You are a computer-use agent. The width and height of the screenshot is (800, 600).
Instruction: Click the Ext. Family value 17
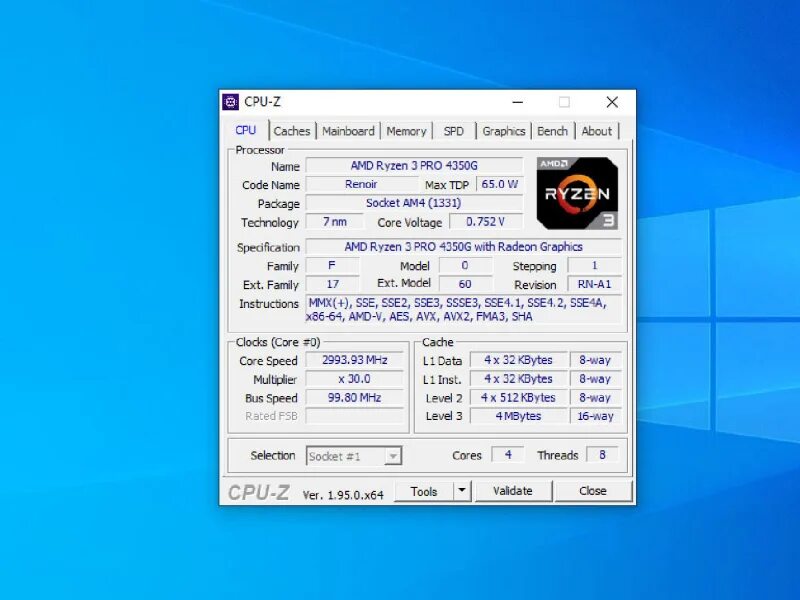(x=332, y=284)
